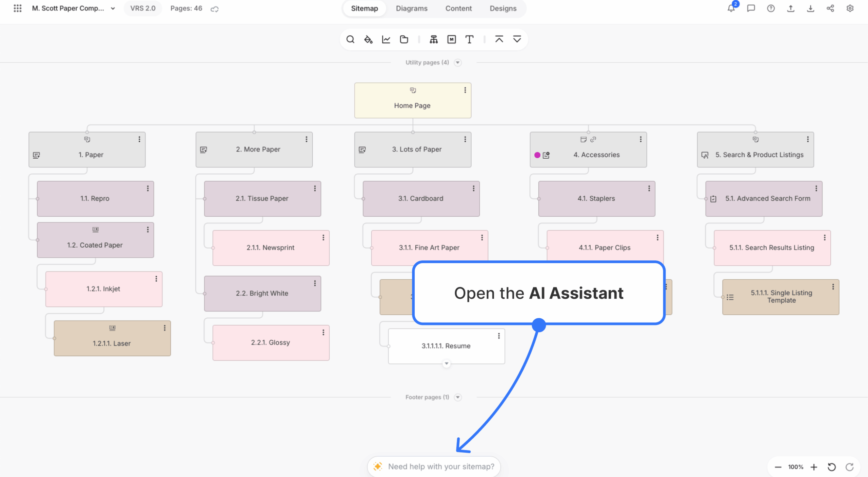Screen dimensions: 868x477
Task: Open options menu of 1.2.1.1. Laser
Action: pos(165,328)
